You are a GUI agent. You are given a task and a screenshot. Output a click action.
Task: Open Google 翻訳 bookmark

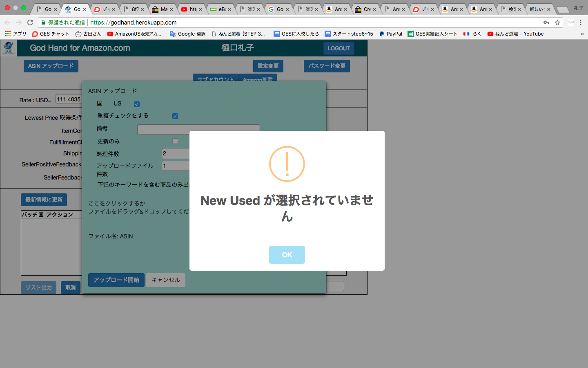187,34
